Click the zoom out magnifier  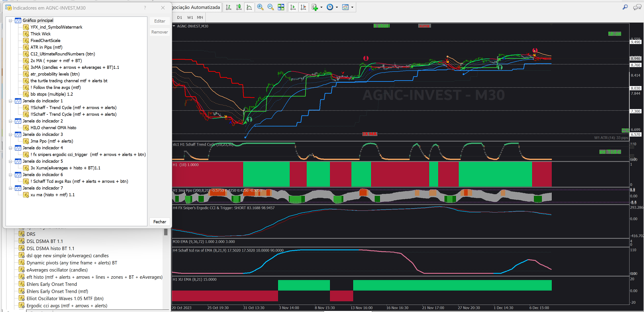(x=270, y=7)
